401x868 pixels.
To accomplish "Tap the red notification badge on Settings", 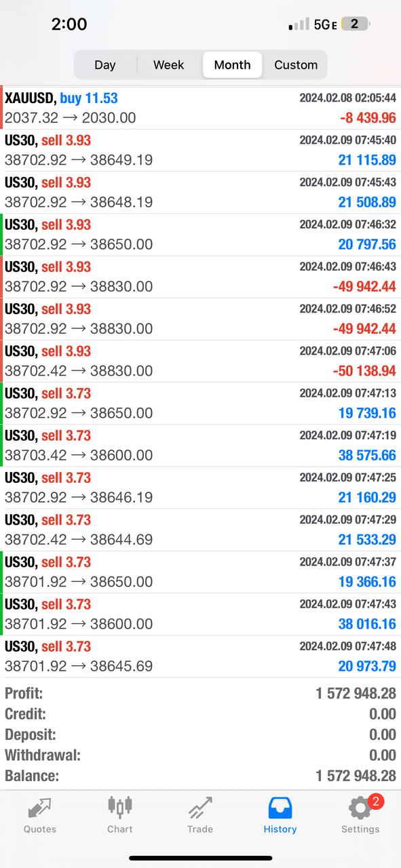I will click(x=376, y=802).
